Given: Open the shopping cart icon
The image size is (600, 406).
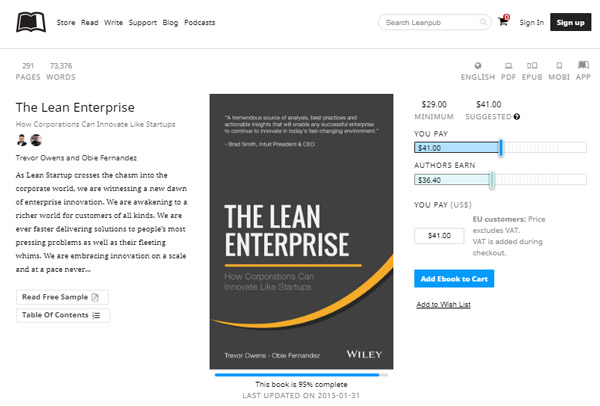Looking at the screenshot, I should [503, 21].
